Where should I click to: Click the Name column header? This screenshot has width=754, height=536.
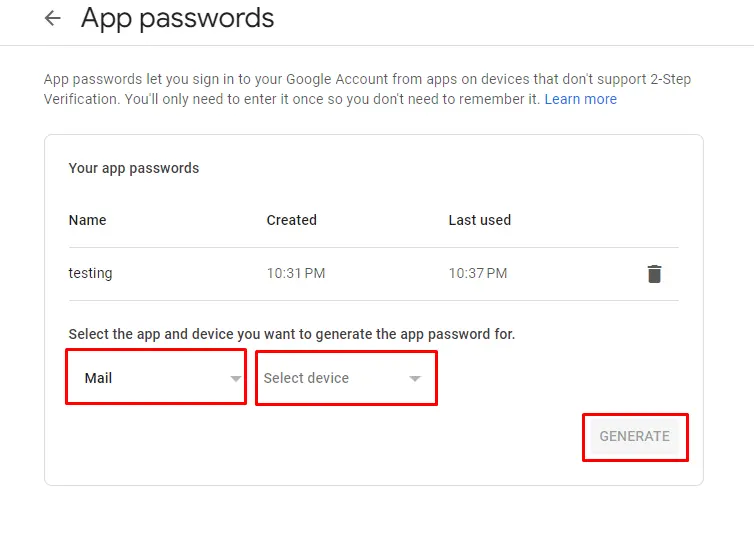tap(87, 220)
